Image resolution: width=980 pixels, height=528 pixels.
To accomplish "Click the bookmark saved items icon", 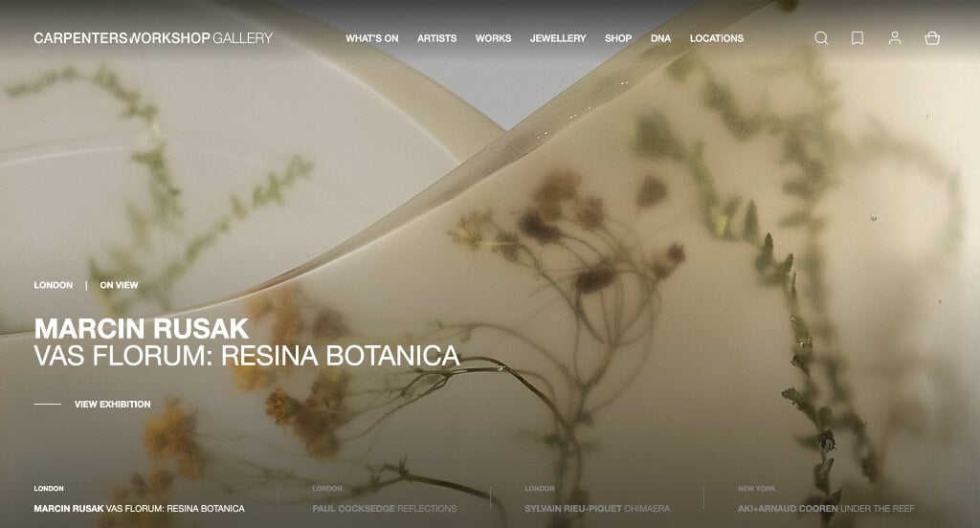I will coord(857,38).
